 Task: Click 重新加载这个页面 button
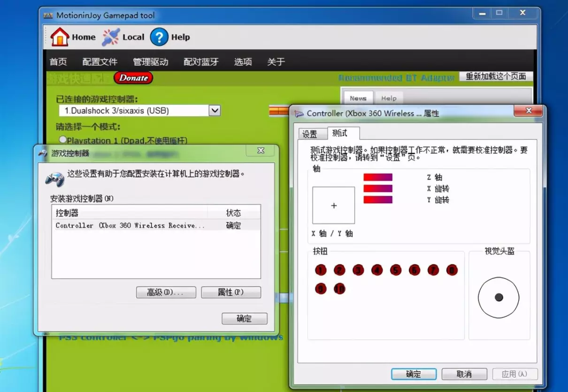tap(496, 77)
